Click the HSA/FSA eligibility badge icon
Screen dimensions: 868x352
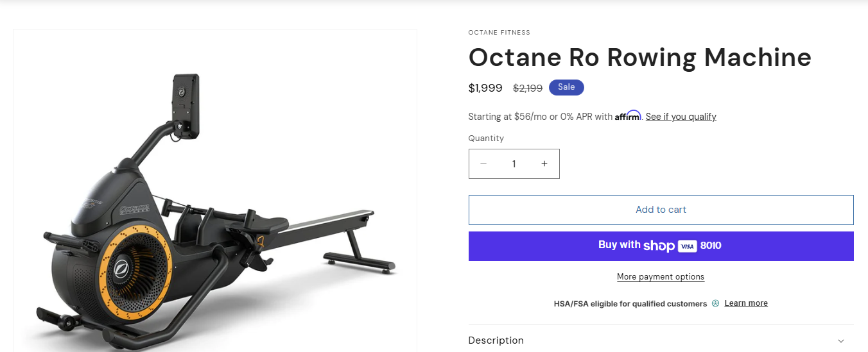[715, 304]
